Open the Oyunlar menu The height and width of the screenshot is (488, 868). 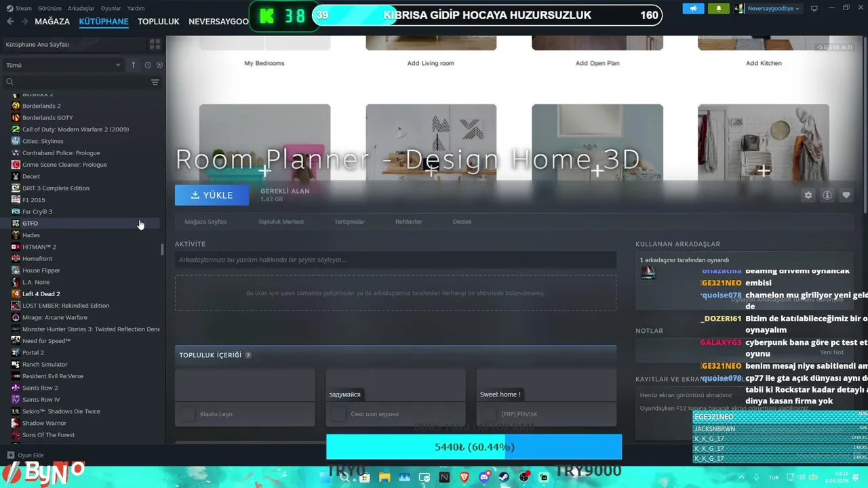111,9
